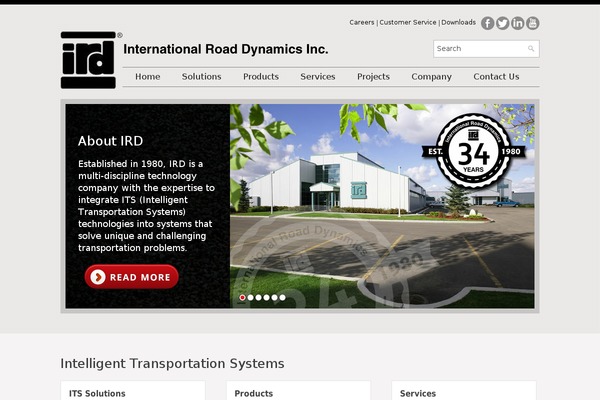Open the Contact Us menu item

[496, 77]
